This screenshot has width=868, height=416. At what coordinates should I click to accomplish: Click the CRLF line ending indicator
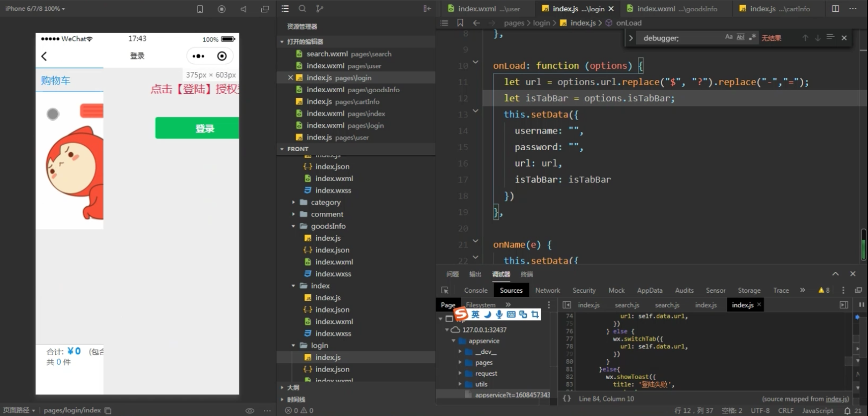(x=786, y=410)
